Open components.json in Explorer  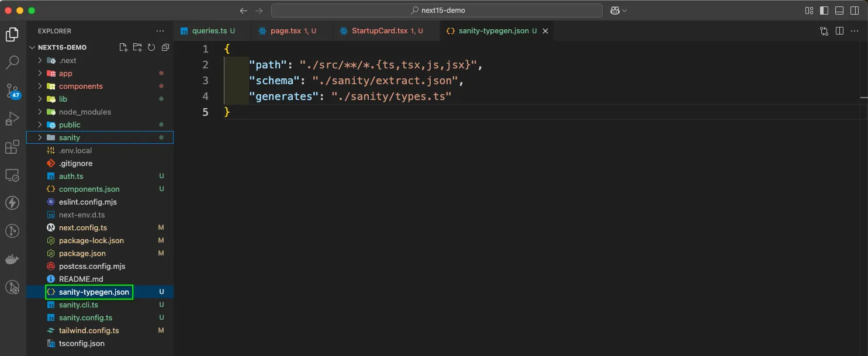tap(100, 189)
